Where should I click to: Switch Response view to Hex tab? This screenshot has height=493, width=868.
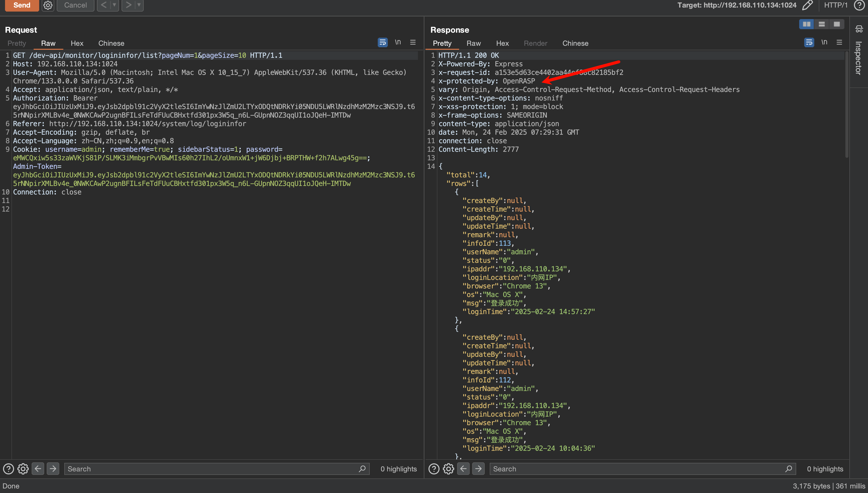(x=502, y=43)
